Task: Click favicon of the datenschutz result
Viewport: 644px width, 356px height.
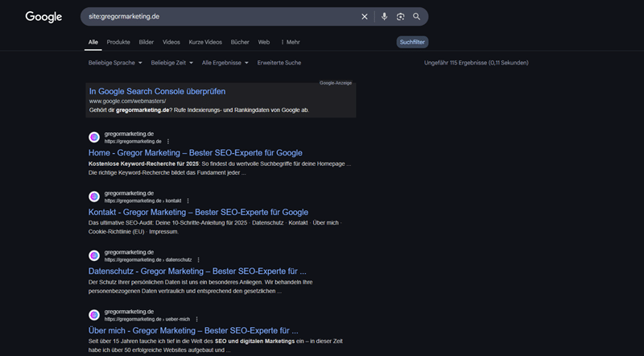Action: (94, 255)
